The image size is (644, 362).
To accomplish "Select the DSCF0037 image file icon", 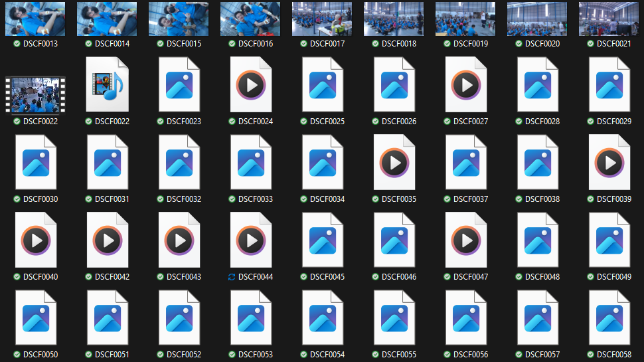I will pyautogui.click(x=466, y=162).
